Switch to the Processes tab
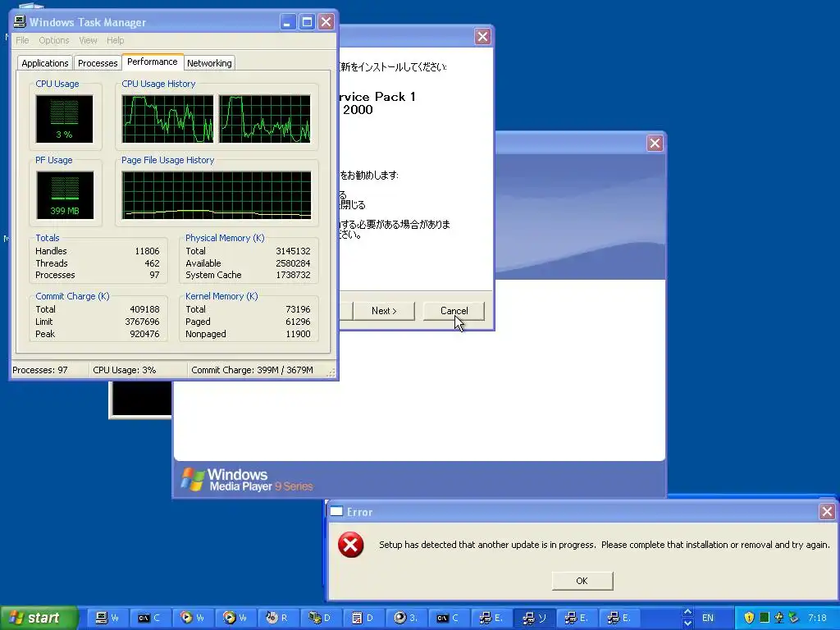 click(x=98, y=63)
